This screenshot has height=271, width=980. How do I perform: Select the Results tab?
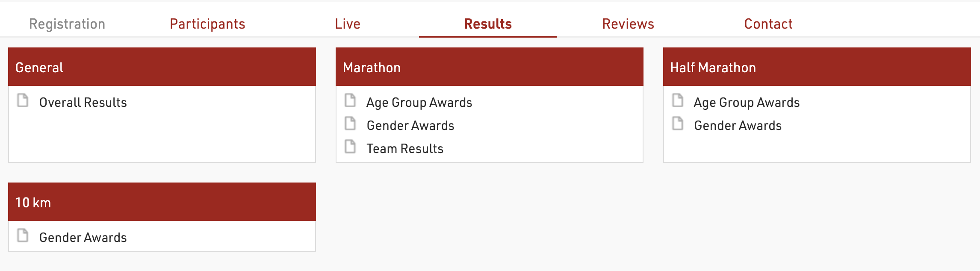pyautogui.click(x=488, y=24)
